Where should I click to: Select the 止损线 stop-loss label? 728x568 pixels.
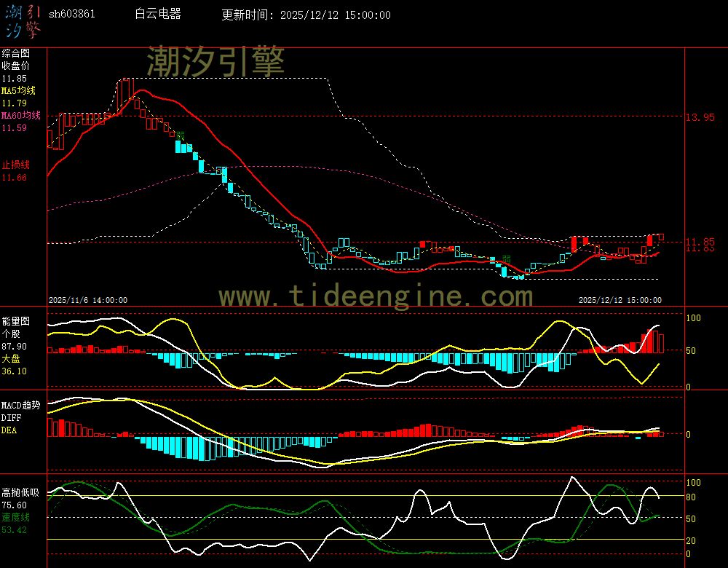15,165
